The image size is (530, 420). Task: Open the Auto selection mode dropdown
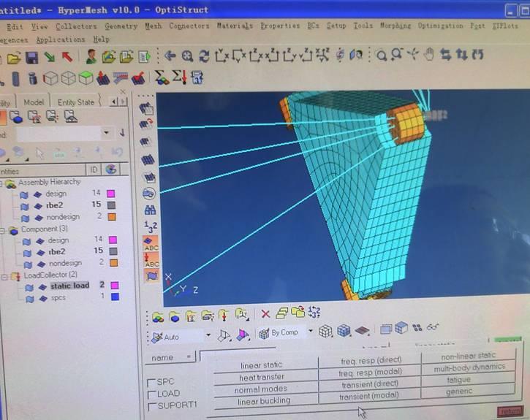(x=208, y=335)
